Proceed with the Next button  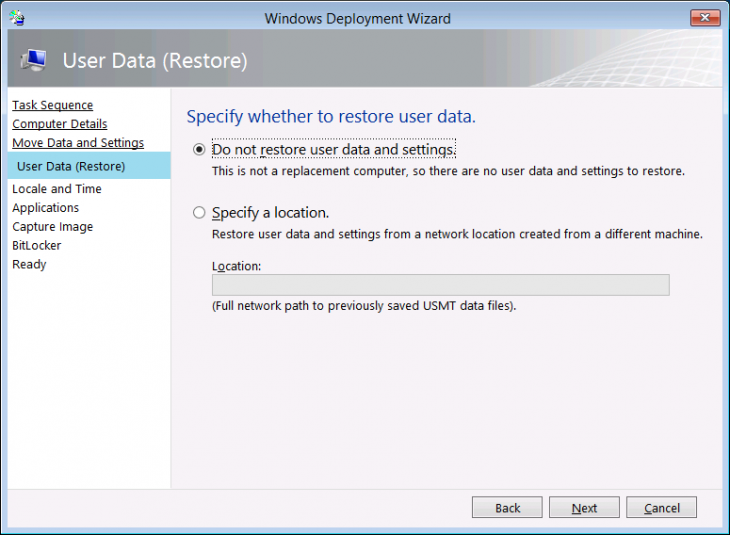point(584,508)
